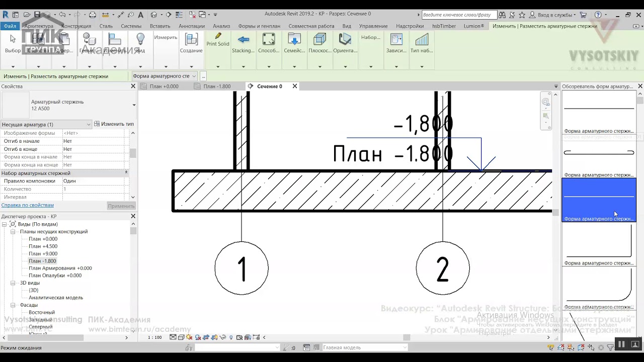Click the Тип набора rebar set icon

(422, 39)
